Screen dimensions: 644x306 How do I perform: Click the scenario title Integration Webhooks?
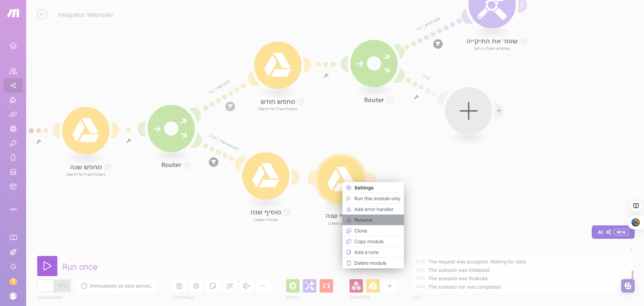click(x=86, y=15)
